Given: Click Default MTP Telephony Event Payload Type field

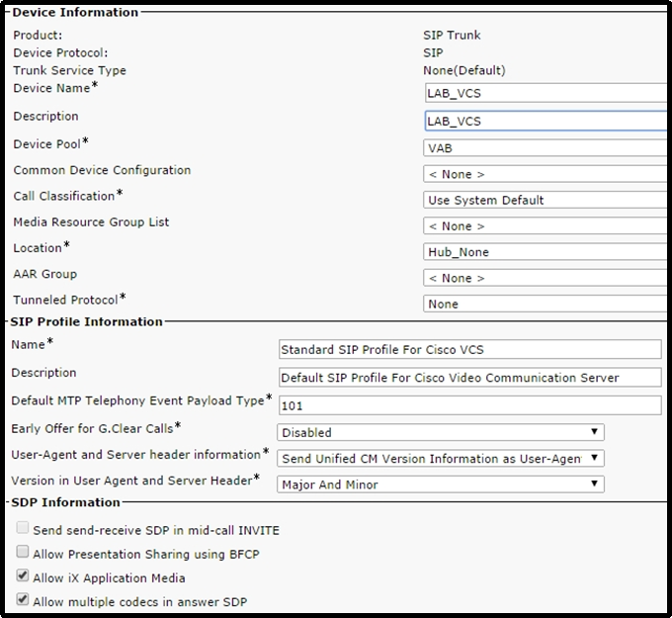Looking at the screenshot, I should click(469, 405).
